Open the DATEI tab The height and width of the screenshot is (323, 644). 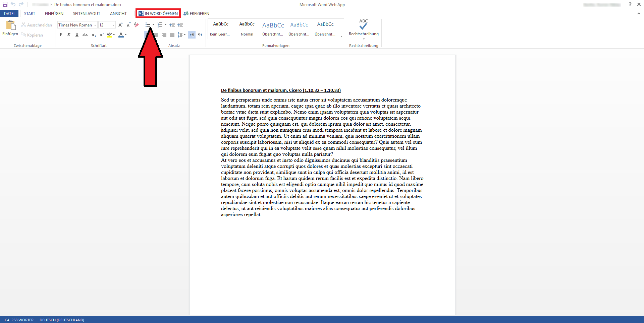(x=9, y=14)
